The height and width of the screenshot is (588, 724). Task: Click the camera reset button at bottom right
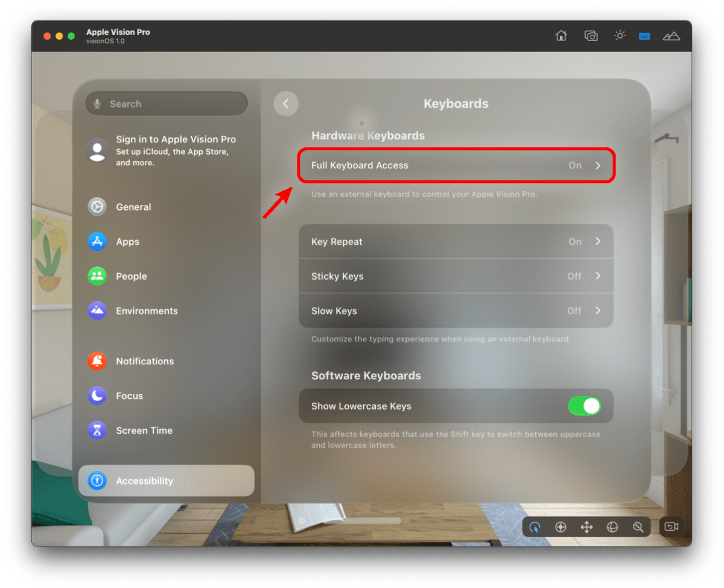click(x=672, y=526)
